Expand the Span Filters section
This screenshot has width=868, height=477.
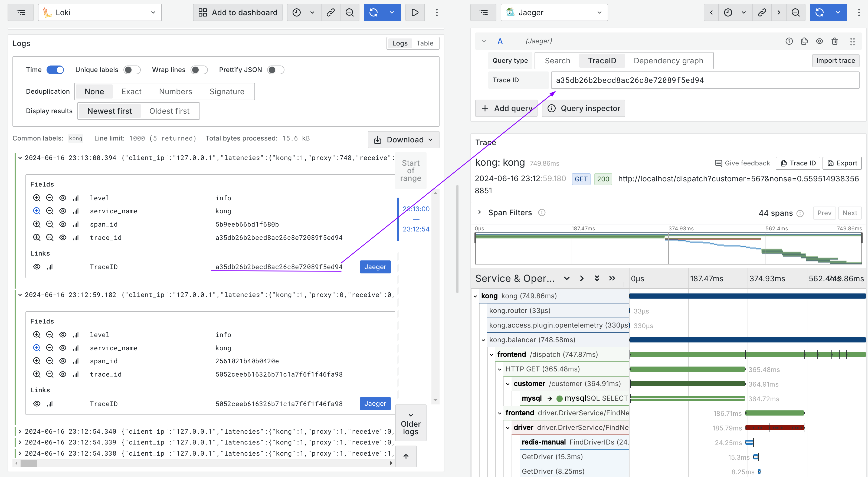pyautogui.click(x=480, y=212)
